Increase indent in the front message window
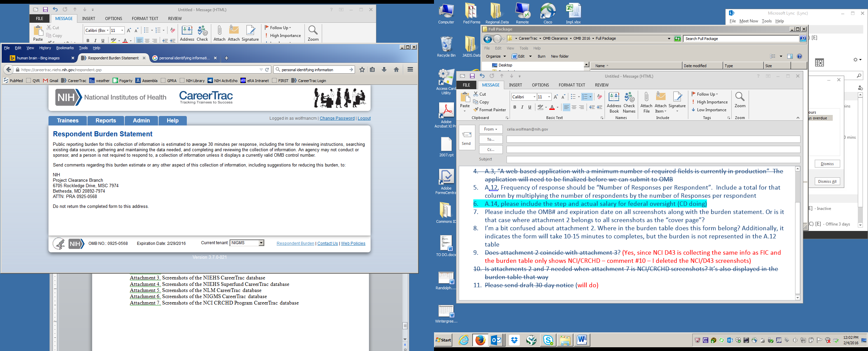Screen dimensions: 868x351 (599, 107)
